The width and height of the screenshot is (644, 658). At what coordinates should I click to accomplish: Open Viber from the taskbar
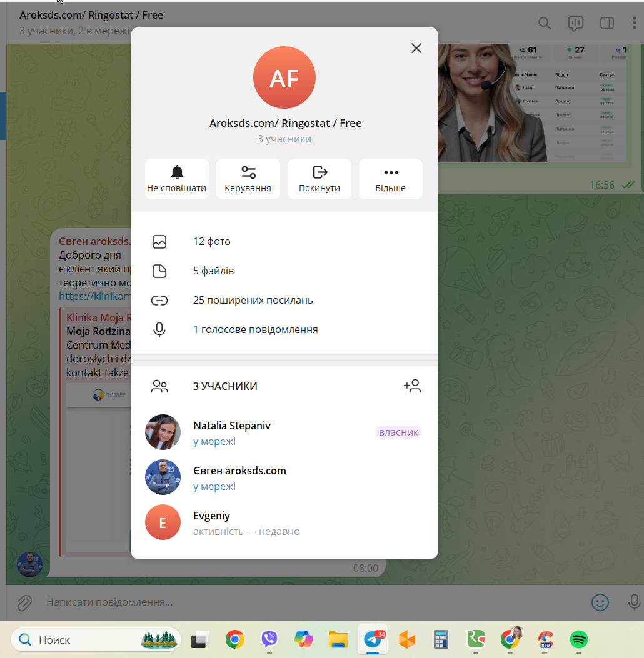pyautogui.click(x=269, y=639)
